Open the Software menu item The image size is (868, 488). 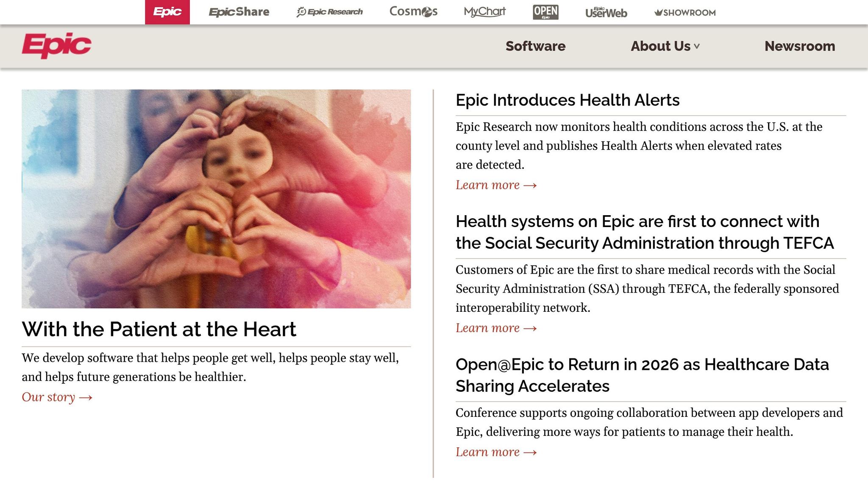[x=535, y=46]
